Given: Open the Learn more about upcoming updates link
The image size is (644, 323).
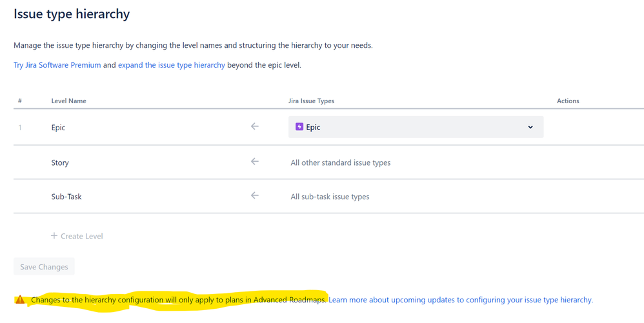Looking at the screenshot, I should [461, 300].
